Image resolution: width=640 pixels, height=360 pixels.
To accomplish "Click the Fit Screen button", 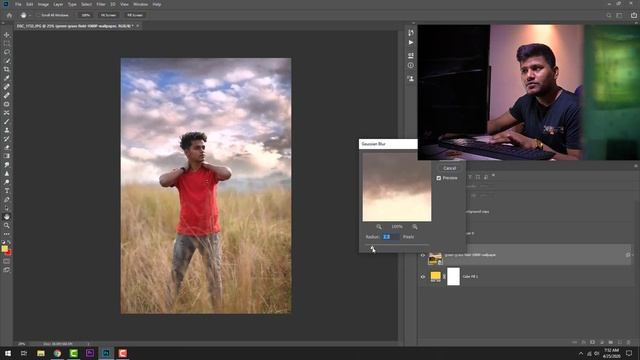I will tap(108, 15).
